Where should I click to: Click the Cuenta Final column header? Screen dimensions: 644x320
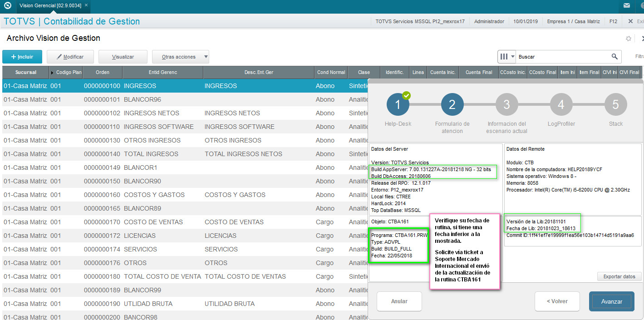pyautogui.click(x=479, y=73)
